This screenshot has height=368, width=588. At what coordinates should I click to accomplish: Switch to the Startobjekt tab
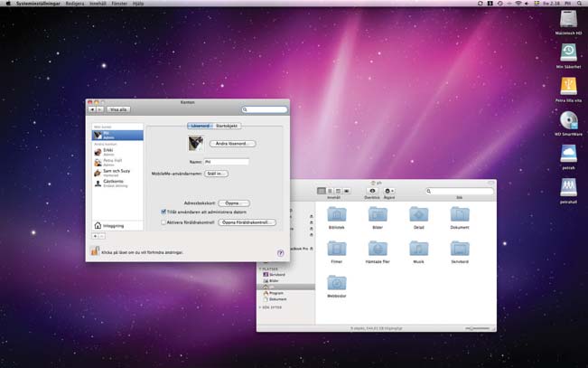click(x=227, y=126)
